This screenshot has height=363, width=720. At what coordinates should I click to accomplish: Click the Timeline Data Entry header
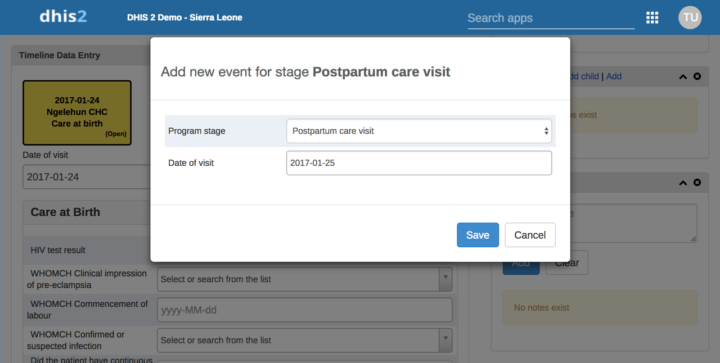click(x=59, y=55)
